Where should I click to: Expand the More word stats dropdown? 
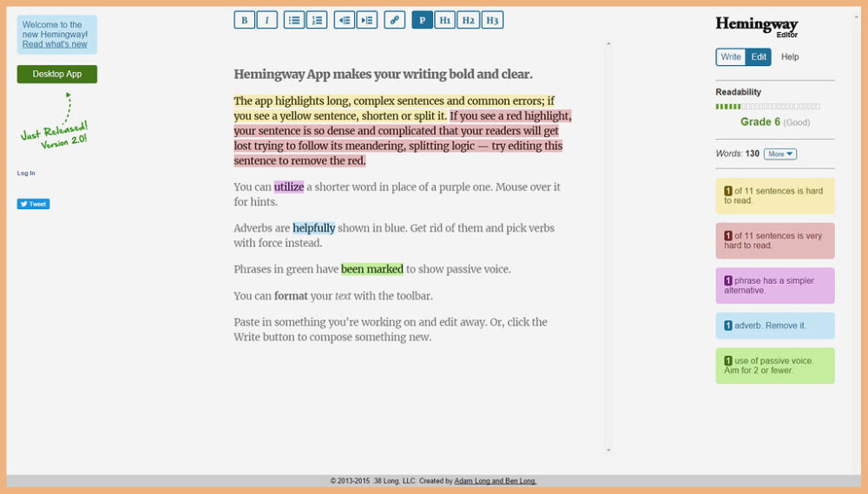tap(780, 154)
